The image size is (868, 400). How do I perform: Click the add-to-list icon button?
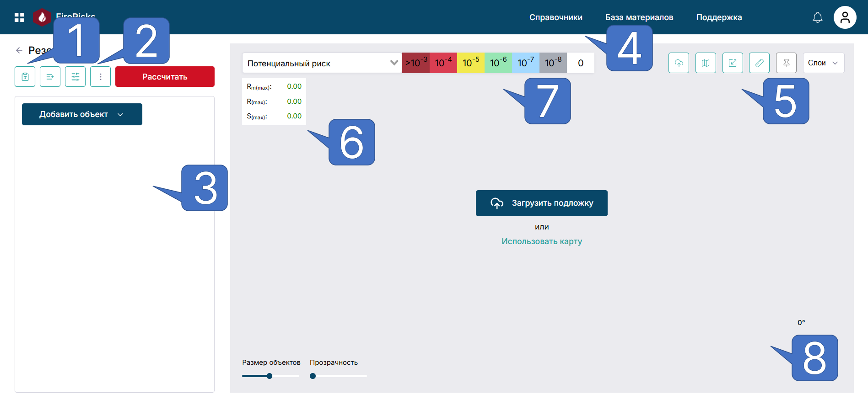pyautogui.click(x=50, y=77)
